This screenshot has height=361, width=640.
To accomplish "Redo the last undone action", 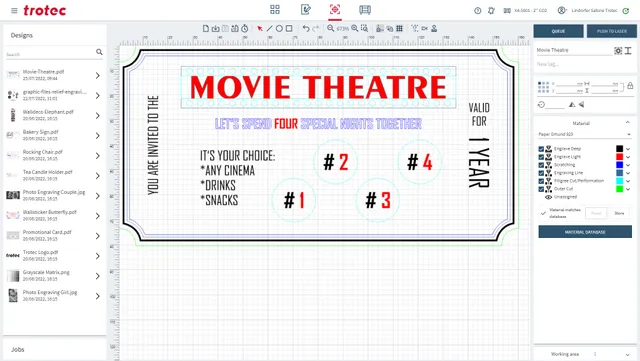I will pyautogui.click(x=316, y=28).
